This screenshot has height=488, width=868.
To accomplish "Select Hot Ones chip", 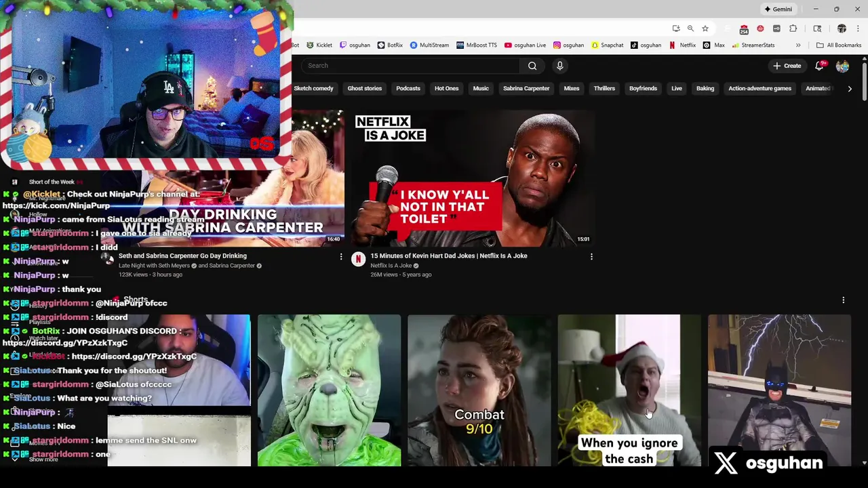I will (446, 89).
